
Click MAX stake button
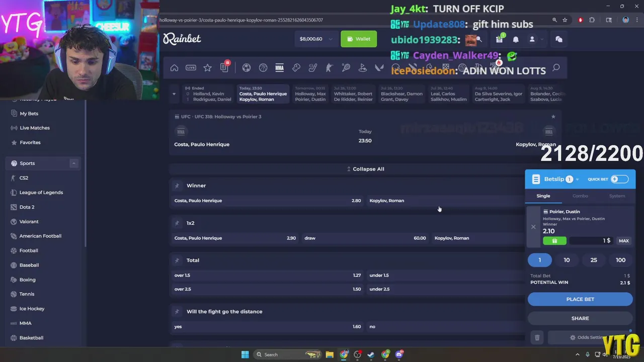pyautogui.click(x=624, y=241)
